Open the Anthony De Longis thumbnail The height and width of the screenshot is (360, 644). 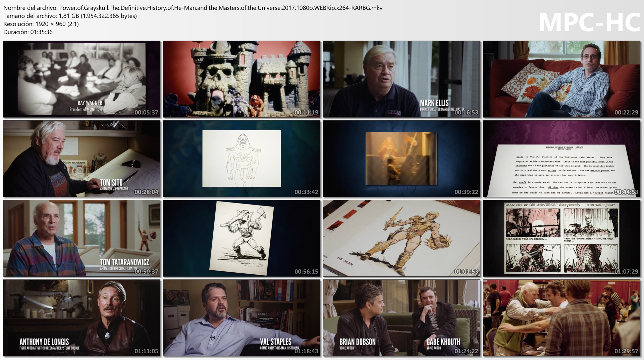(x=82, y=318)
